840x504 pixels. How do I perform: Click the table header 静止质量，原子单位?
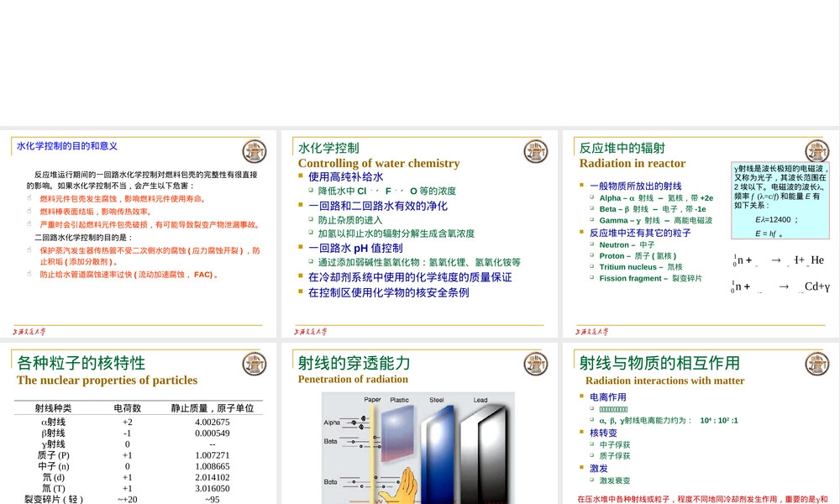[x=213, y=408]
